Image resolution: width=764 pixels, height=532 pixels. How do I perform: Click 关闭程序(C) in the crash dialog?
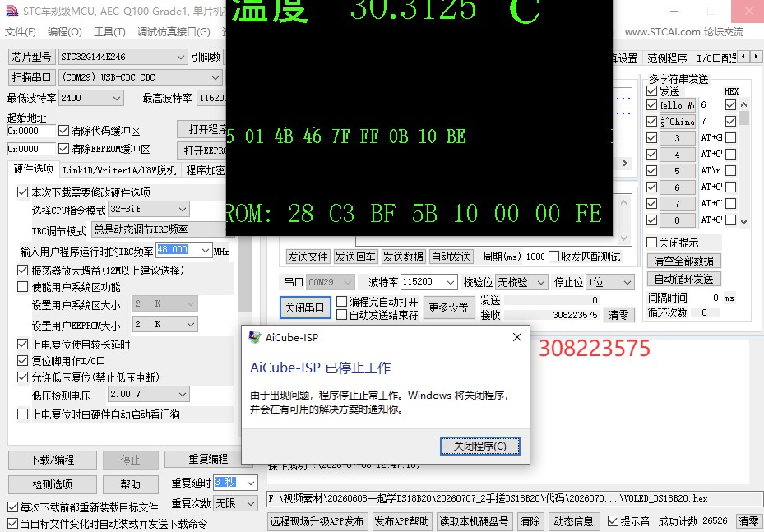[480, 446]
